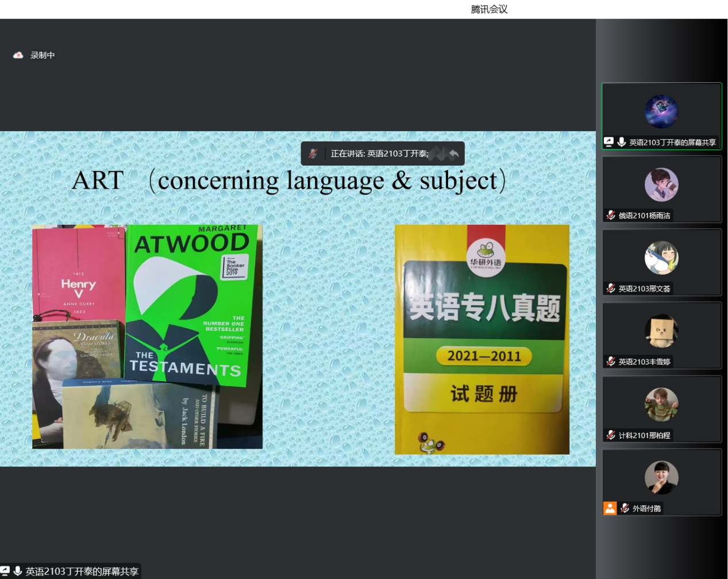Select 俄语2101杨雨洁 participant avatar

click(x=661, y=185)
